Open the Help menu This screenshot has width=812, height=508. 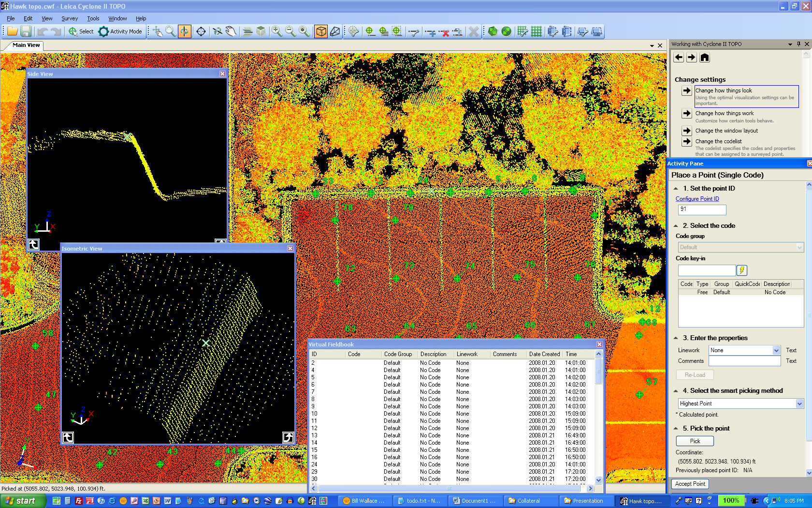point(141,18)
